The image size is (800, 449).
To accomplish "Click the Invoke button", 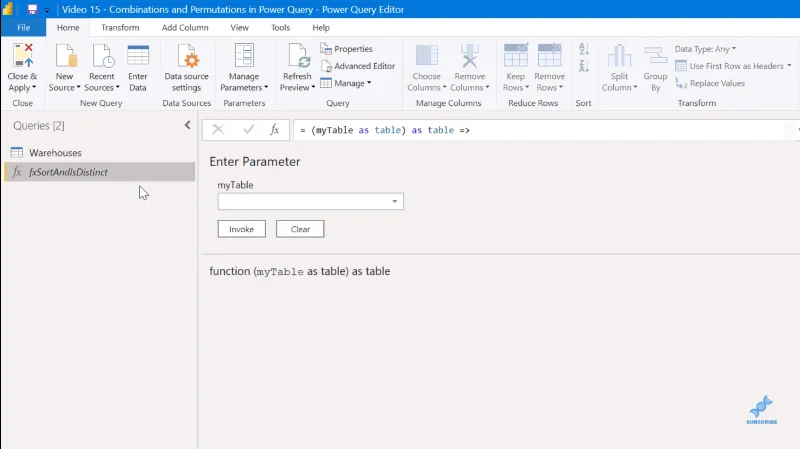I will point(241,229).
